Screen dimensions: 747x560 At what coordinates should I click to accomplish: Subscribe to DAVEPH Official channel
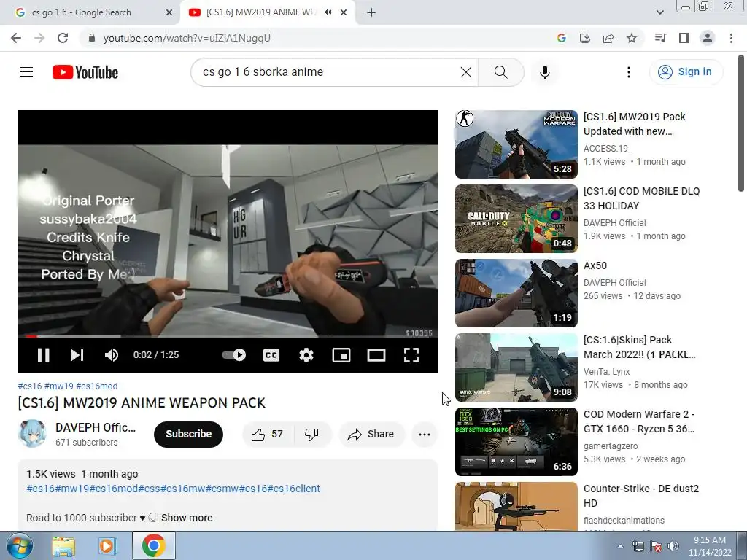tap(189, 435)
